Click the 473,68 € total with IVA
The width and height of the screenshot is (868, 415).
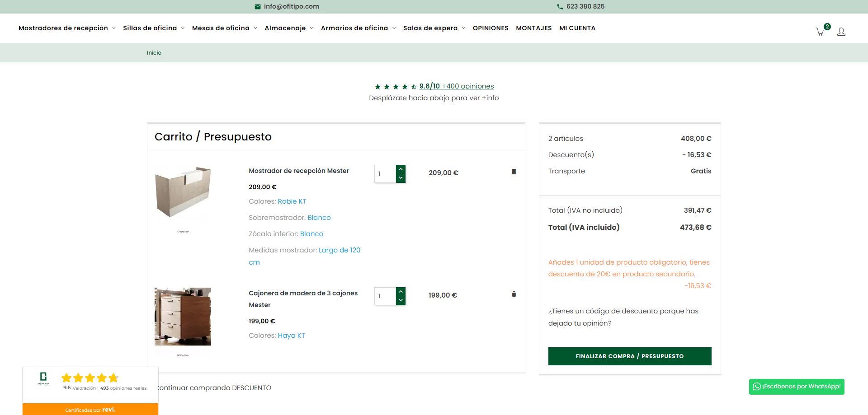pyautogui.click(x=695, y=227)
